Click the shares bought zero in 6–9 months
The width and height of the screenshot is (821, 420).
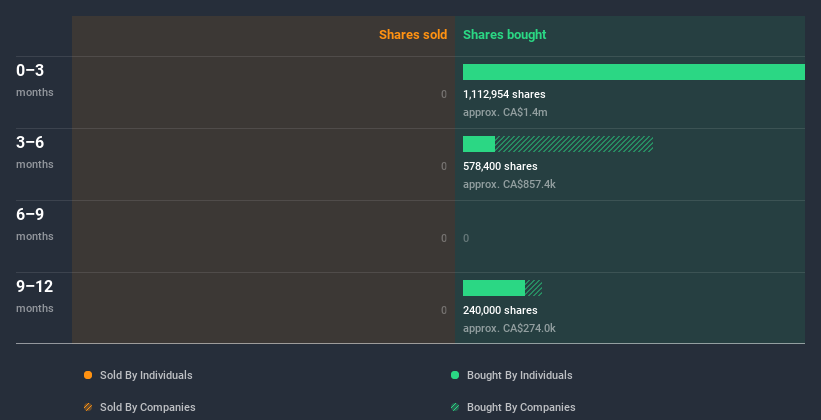(466, 239)
